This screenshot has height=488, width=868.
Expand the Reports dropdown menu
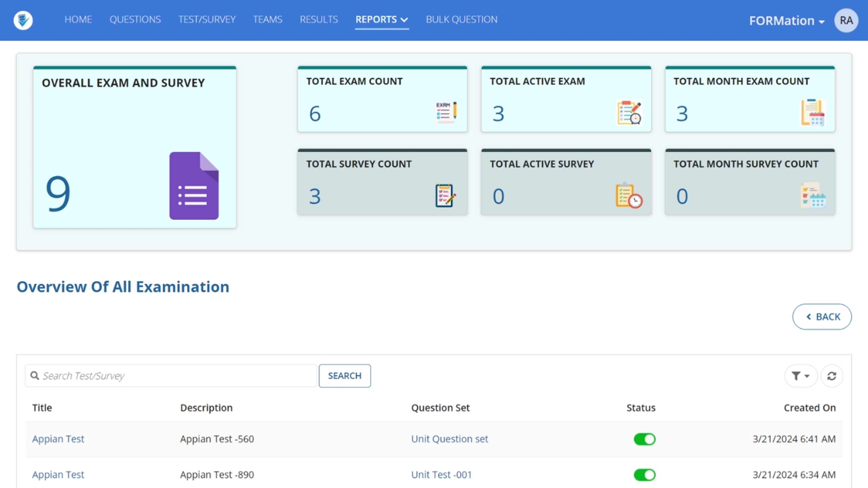(382, 19)
